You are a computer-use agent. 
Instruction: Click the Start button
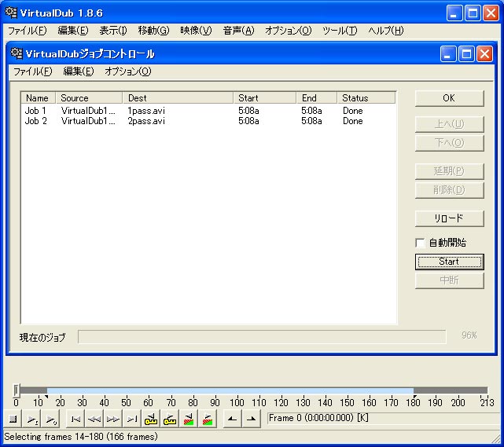pos(450,262)
